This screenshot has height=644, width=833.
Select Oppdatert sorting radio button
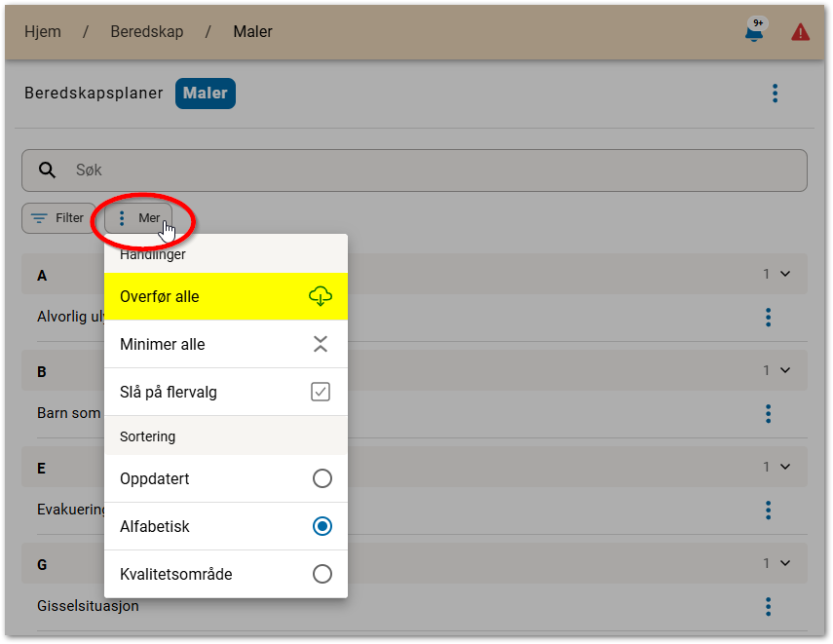coord(322,478)
